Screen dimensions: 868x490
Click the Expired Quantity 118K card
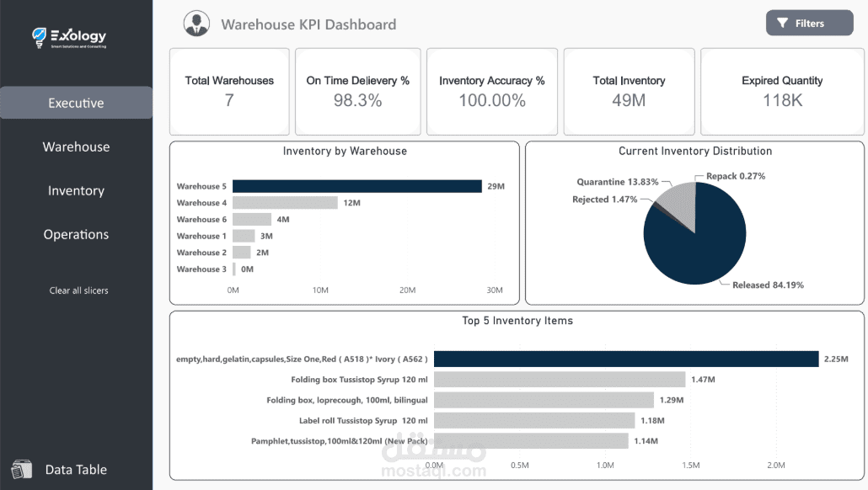pos(782,92)
